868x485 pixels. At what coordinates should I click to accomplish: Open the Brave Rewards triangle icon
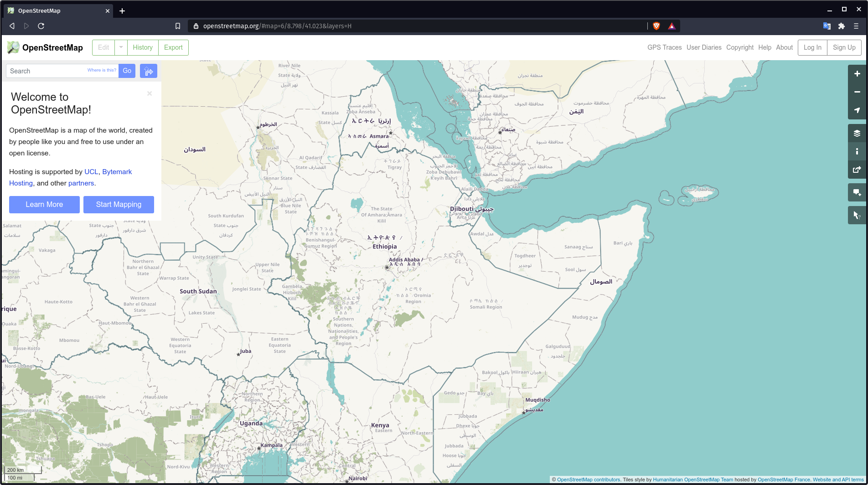(x=672, y=26)
